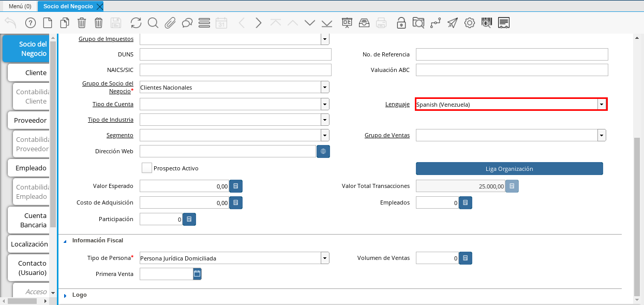Click the Refresh arrows toolbar icon
Viewport: 644px width, 305px height.
pos(136,23)
